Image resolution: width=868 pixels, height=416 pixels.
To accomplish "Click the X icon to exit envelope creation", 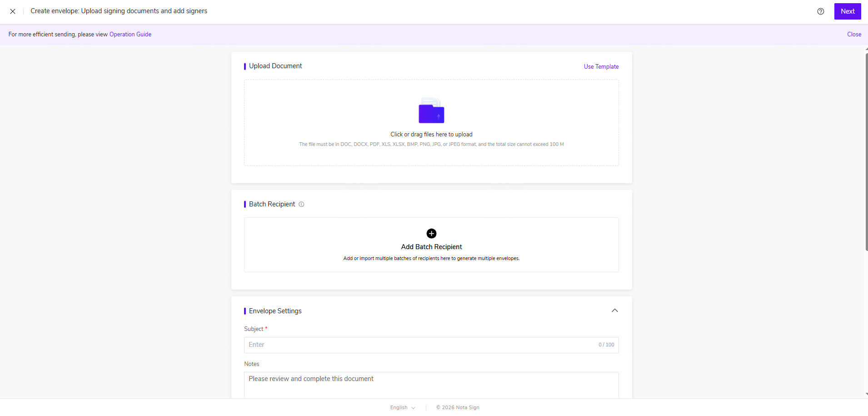I will point(13,11).
